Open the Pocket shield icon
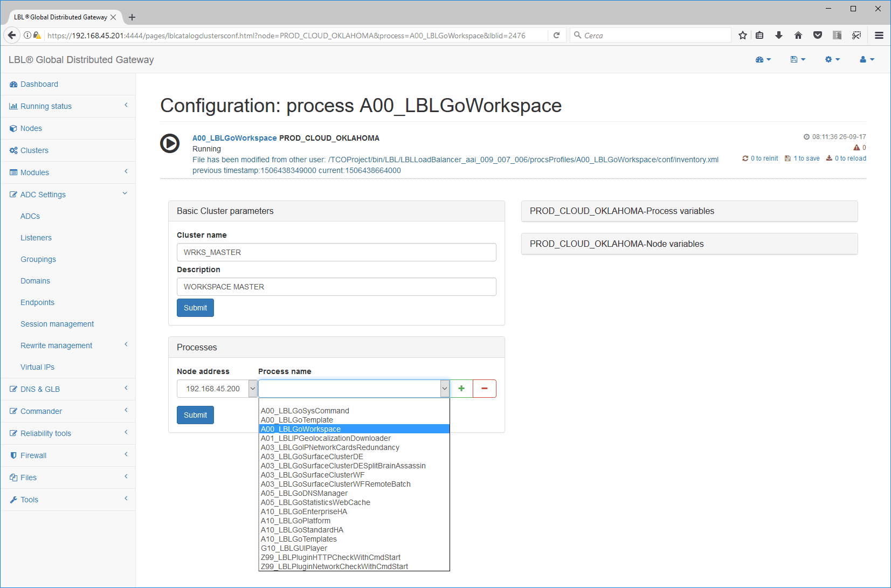891x588 pixels. pyautogui.click(x=818, y=35)
